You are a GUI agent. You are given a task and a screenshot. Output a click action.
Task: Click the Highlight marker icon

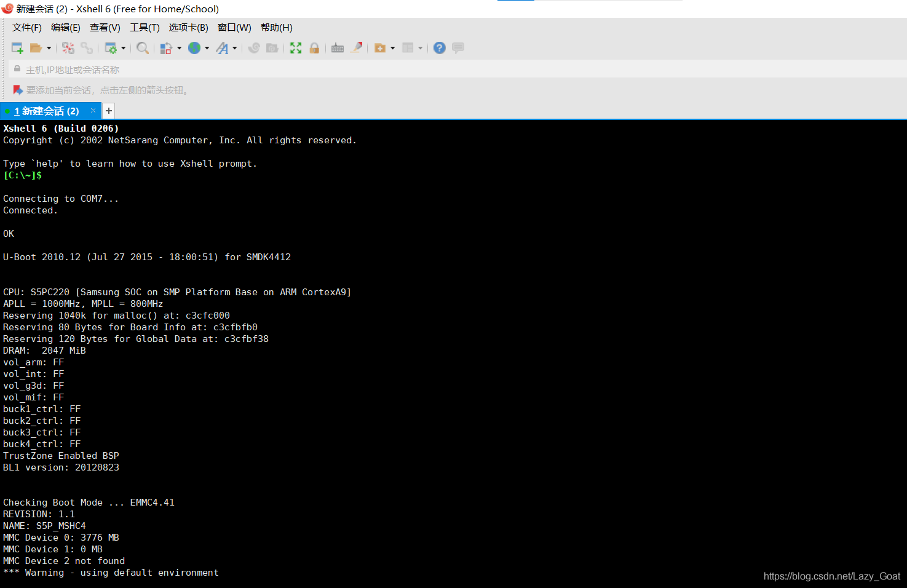tap(357, 48)
